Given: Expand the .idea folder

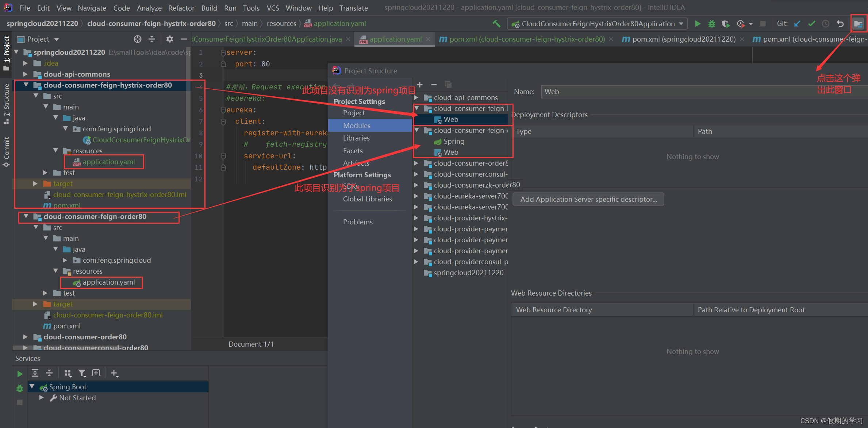Looking at the screenshot, I should pyautogui.click(x=25, y=63).
